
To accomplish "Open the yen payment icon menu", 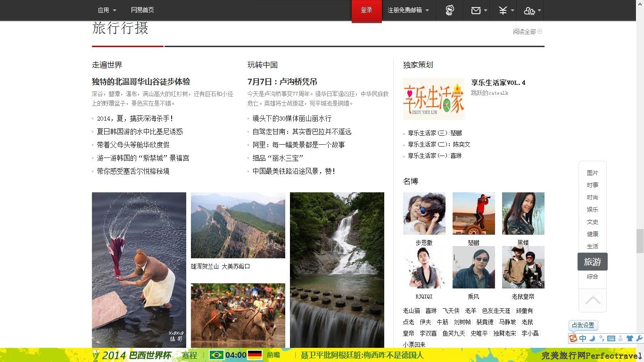I will click(506, 10).
